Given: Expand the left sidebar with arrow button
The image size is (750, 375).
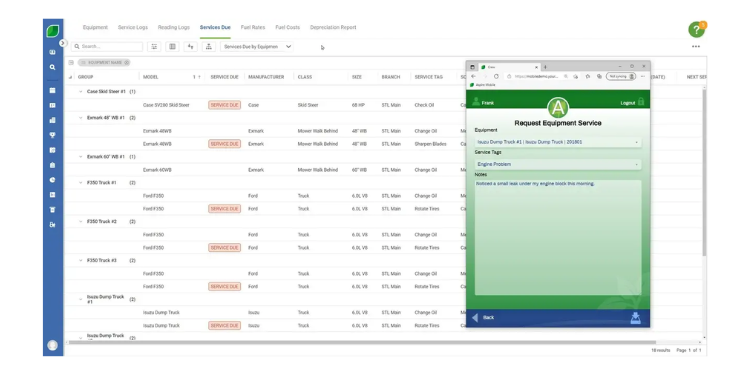Looking at the screenshot, I should 63,43.
